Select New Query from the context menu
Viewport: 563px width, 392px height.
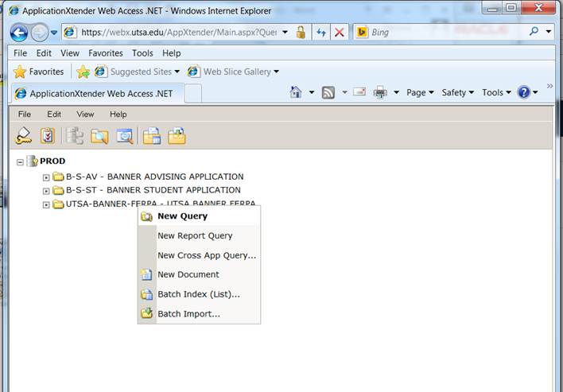(182, 215)
